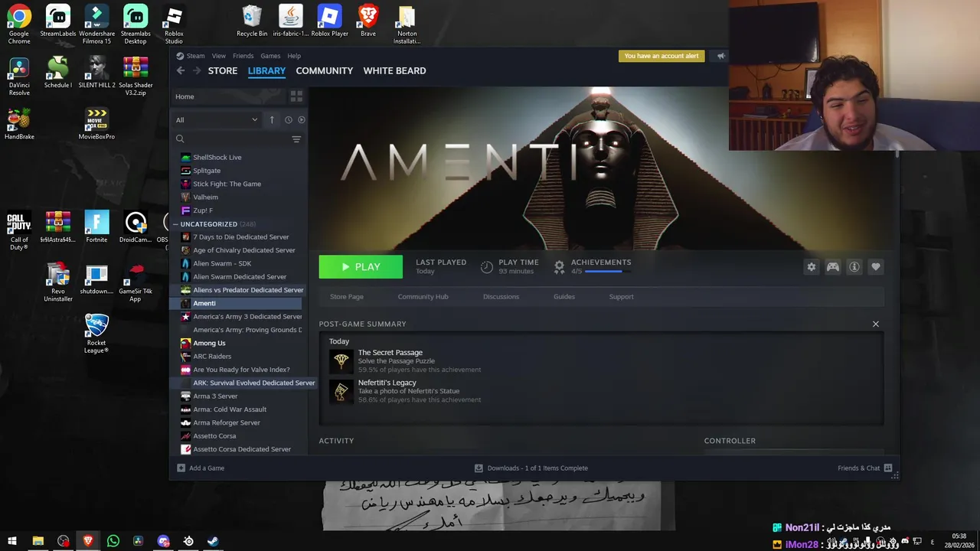Open Google Chrome desktop icon
The image size is (980, 551).
19,24
